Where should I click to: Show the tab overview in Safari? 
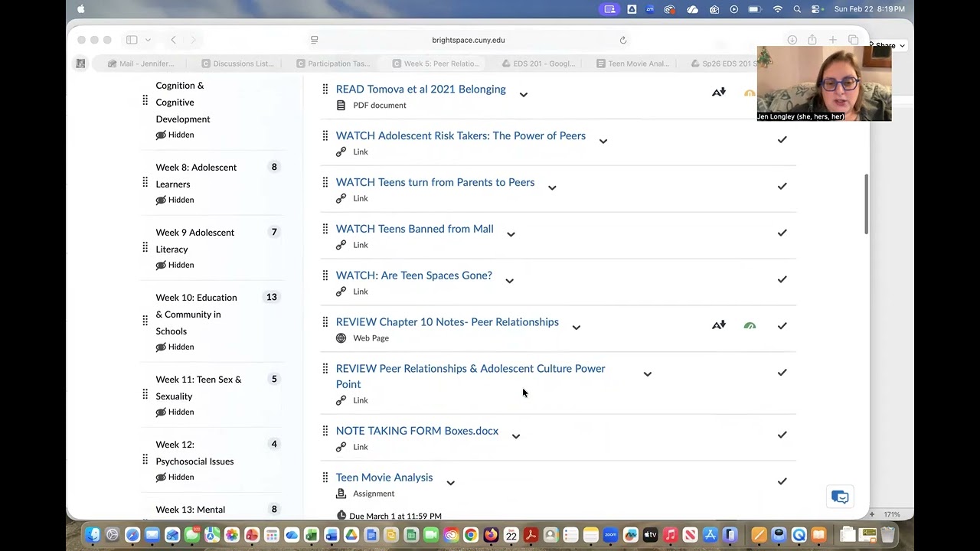pos(853,40)
